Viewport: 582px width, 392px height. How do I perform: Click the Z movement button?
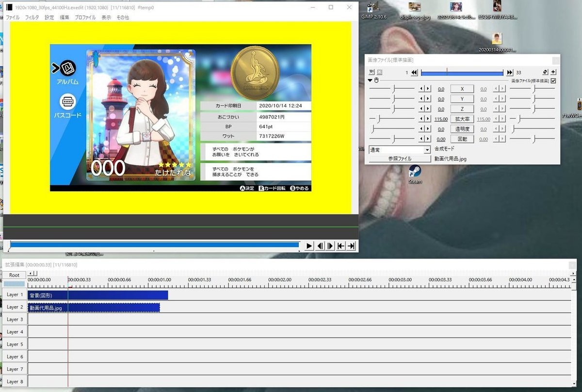[x=462, y=109]
